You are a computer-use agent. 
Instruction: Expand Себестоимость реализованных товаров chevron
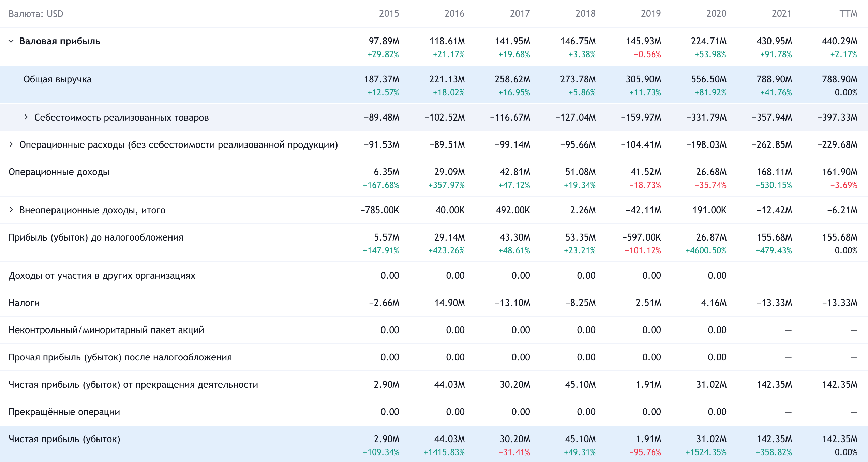[26, 117]
